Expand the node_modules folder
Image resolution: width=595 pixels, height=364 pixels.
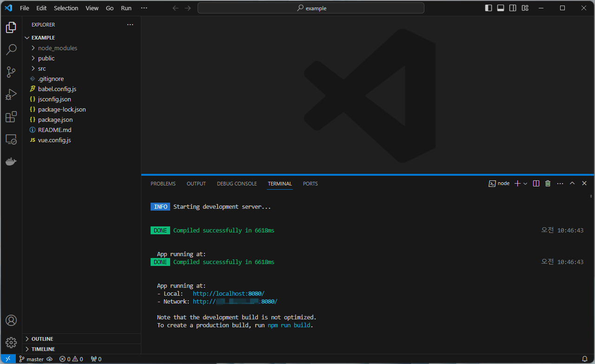coord(81,48)
